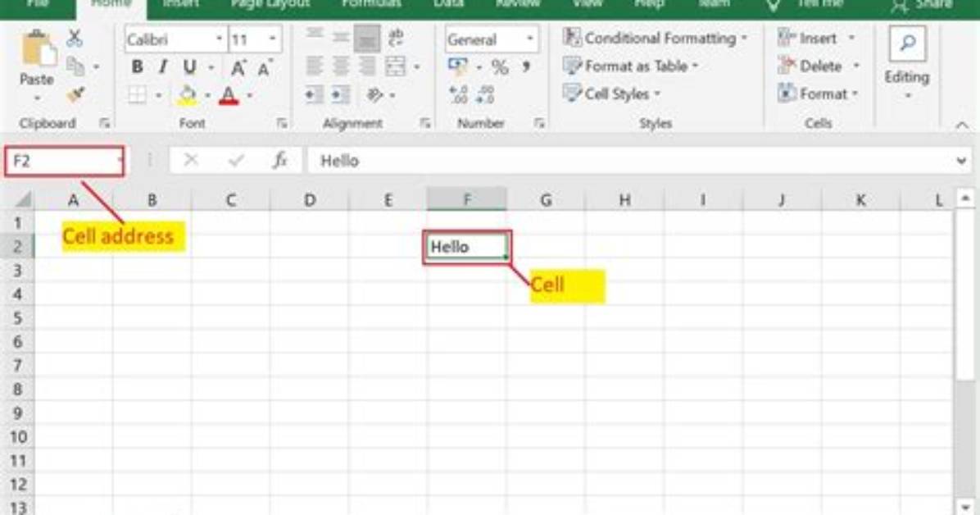This screenshot has width=980, height=515.
Task: Apply Accounting number format
Action: tap(457, 66)
